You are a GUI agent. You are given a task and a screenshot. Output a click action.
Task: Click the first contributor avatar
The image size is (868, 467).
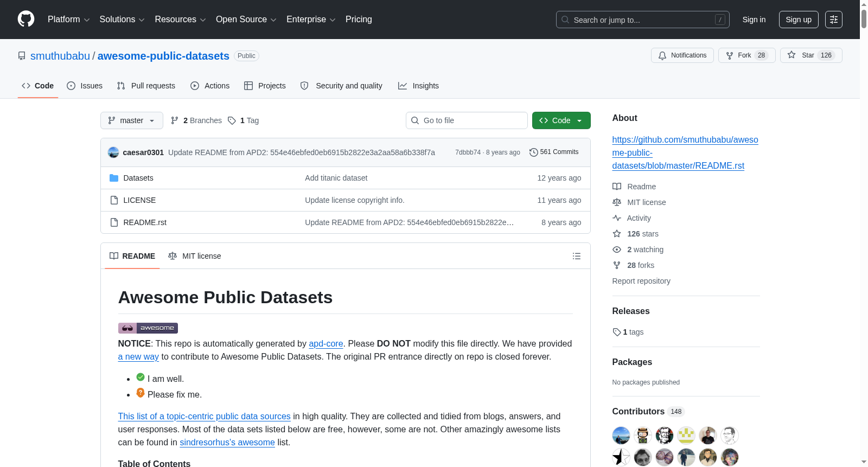[621, 436]
